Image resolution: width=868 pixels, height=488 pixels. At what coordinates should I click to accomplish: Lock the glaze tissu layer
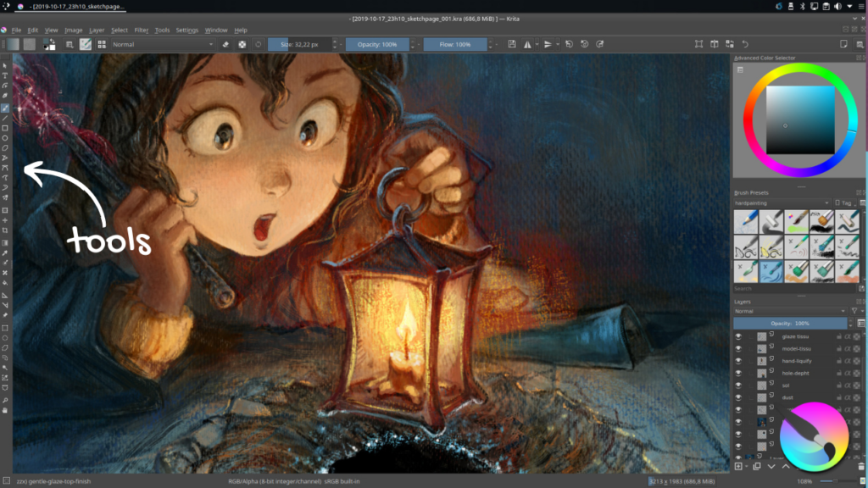tap(839, 336)
